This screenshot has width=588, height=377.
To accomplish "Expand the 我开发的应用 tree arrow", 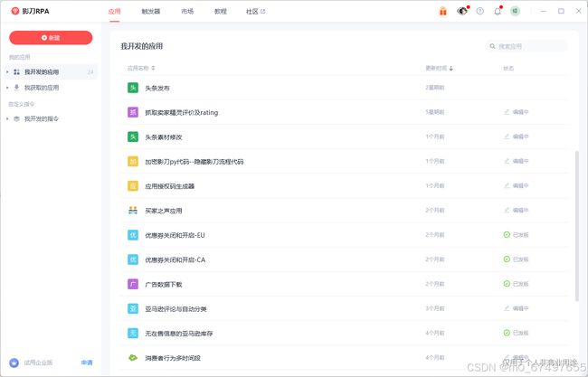I will [7, 71].
